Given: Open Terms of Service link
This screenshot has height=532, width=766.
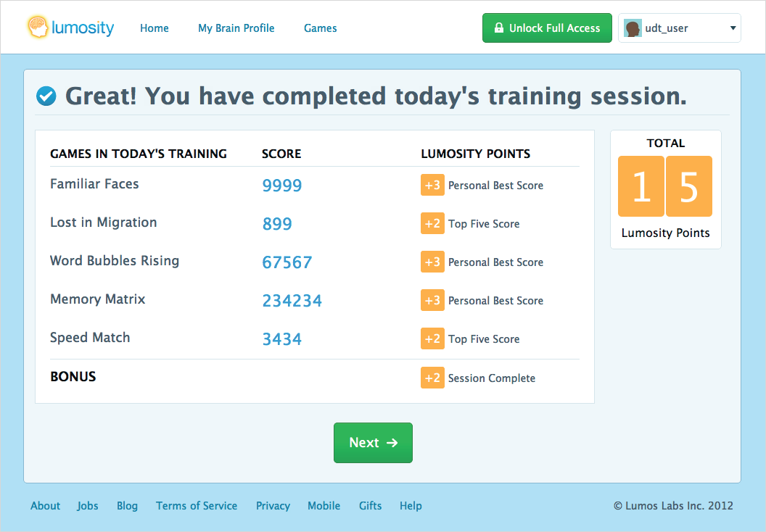Looking at the screenshot, I should click(x=197, y=506).
